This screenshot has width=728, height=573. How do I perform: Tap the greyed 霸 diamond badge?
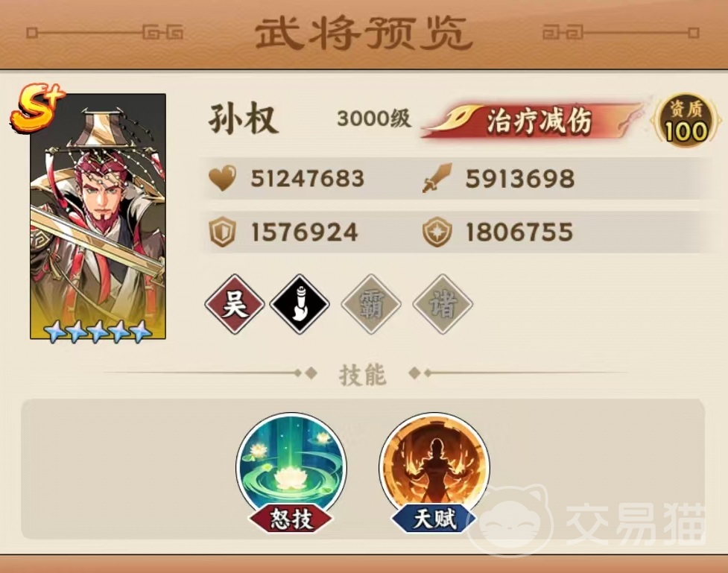[371, 304]
